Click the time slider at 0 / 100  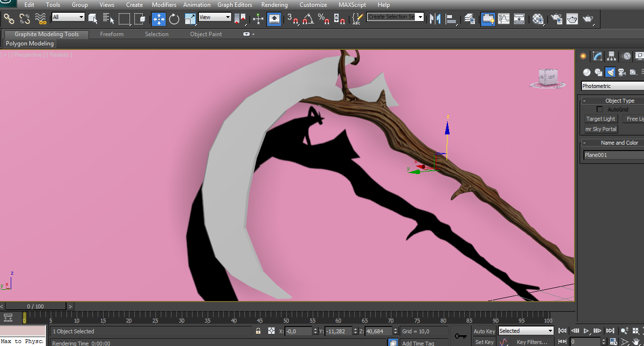[x=35, y=306]
